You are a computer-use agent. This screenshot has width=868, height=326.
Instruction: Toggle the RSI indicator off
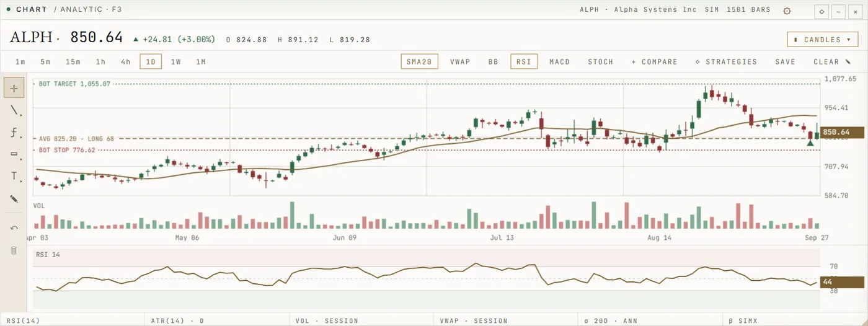[523, 62]
